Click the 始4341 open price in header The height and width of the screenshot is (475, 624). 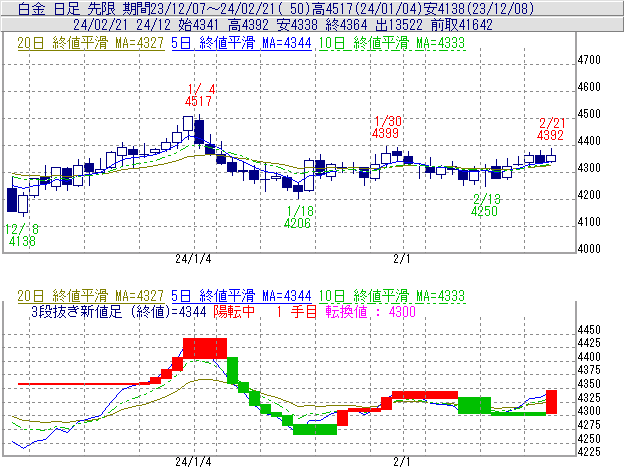198,25
